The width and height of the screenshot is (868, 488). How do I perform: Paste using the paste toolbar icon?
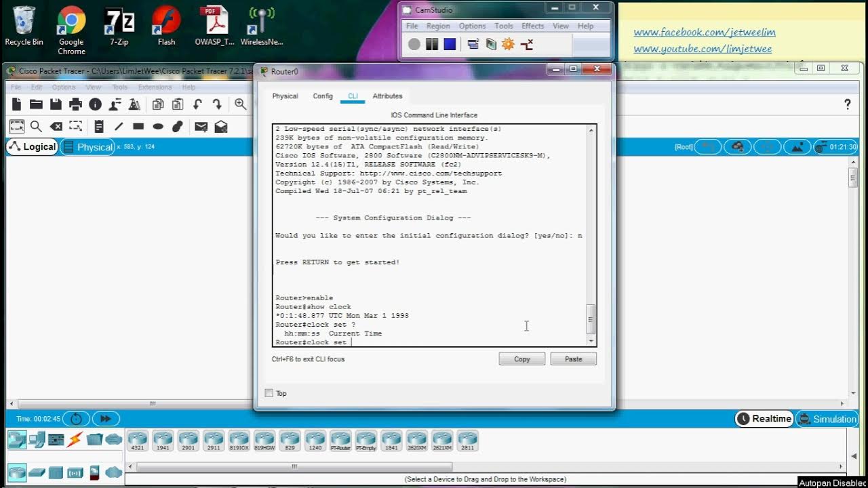point(178,104)
